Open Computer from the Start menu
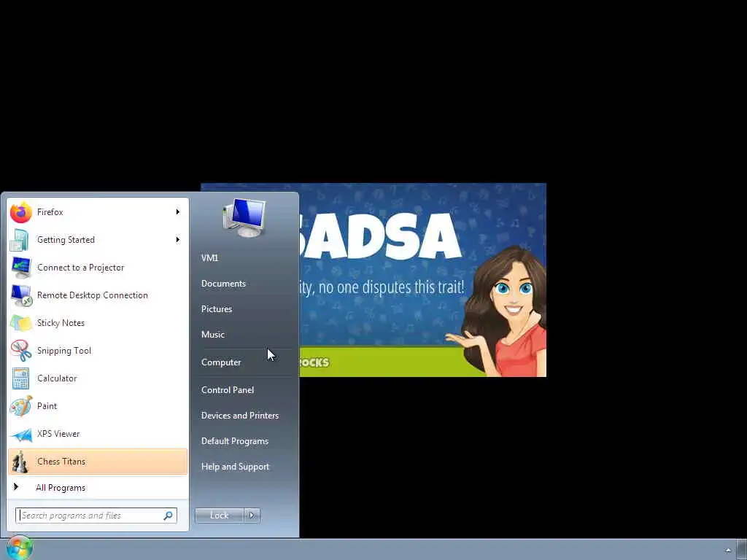 point(221,362)
